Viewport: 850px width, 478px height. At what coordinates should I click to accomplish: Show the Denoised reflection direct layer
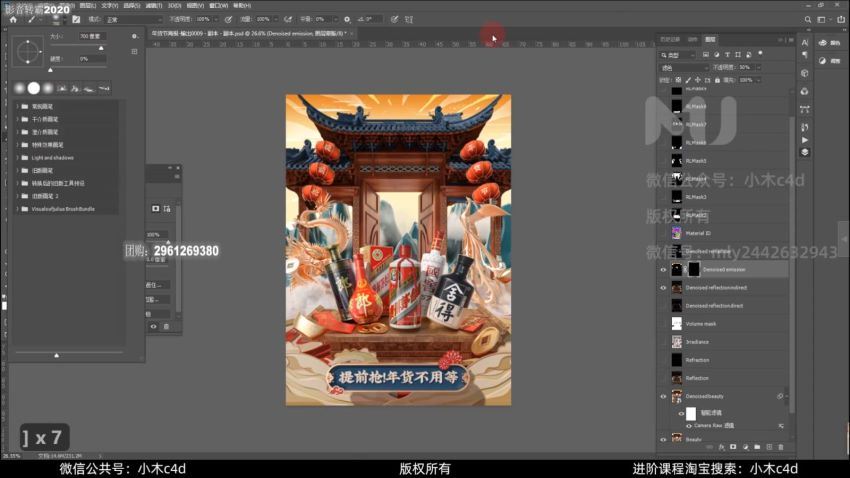click(663, 306)
